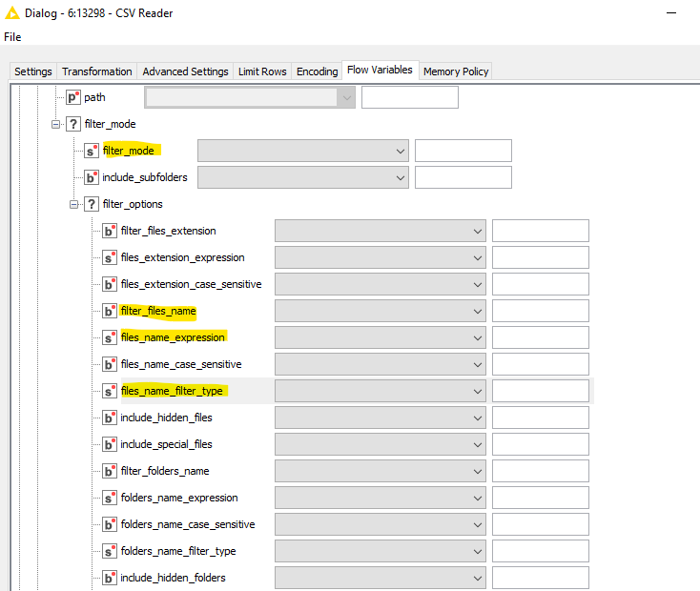This screenshot has height=591, width=700.
Task: Open the File menu
Action: 12,37
